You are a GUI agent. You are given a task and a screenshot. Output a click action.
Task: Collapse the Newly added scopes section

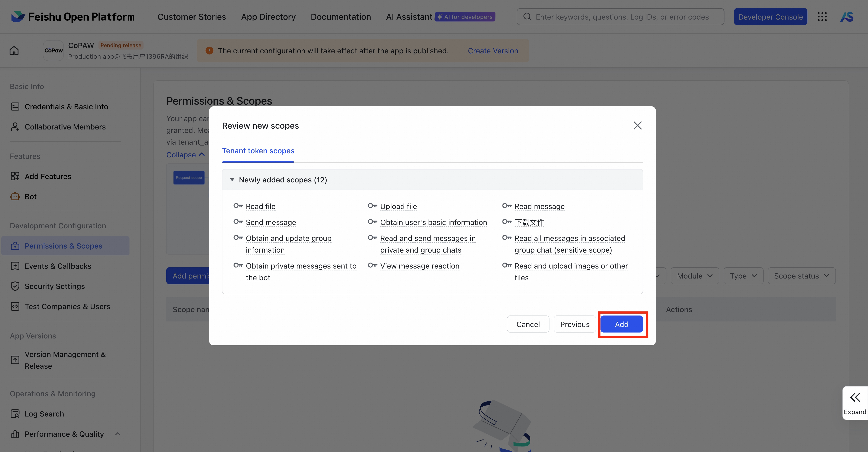232,180
